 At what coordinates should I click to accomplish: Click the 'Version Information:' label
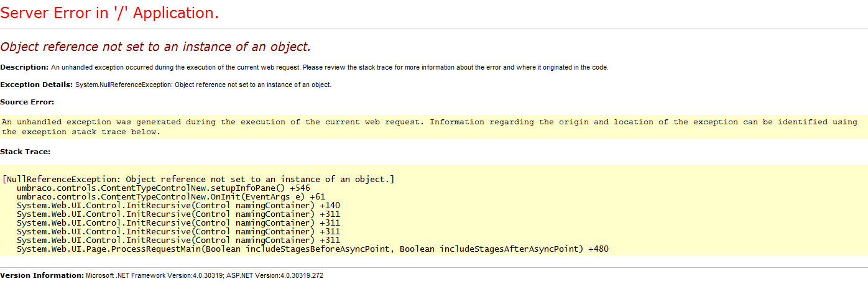point(42,275)
